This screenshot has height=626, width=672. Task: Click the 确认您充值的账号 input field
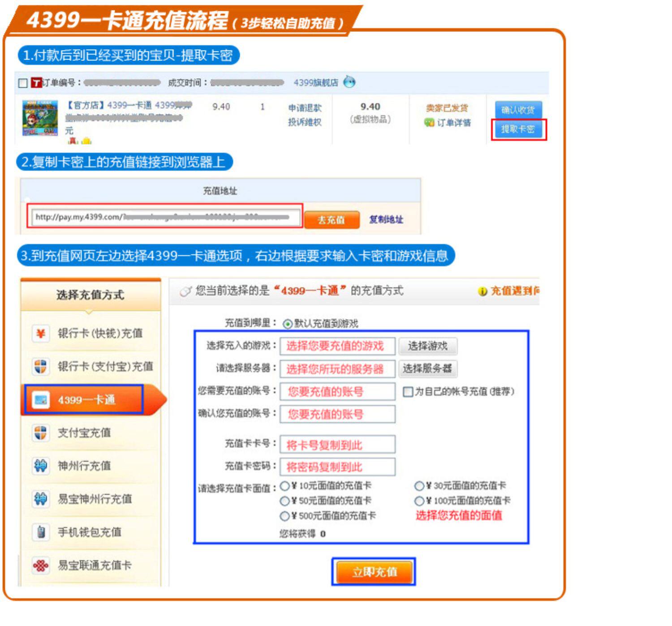(337, 414)
